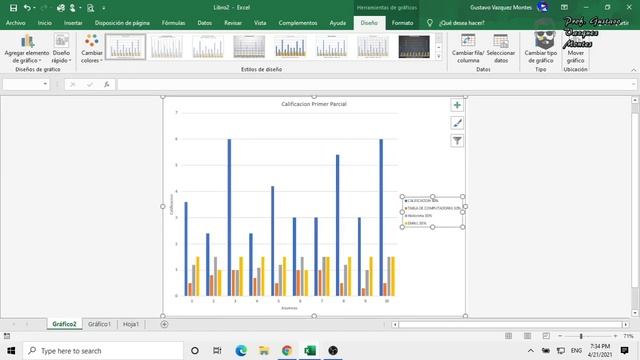Click the zoom out minus button

point(560,336)
